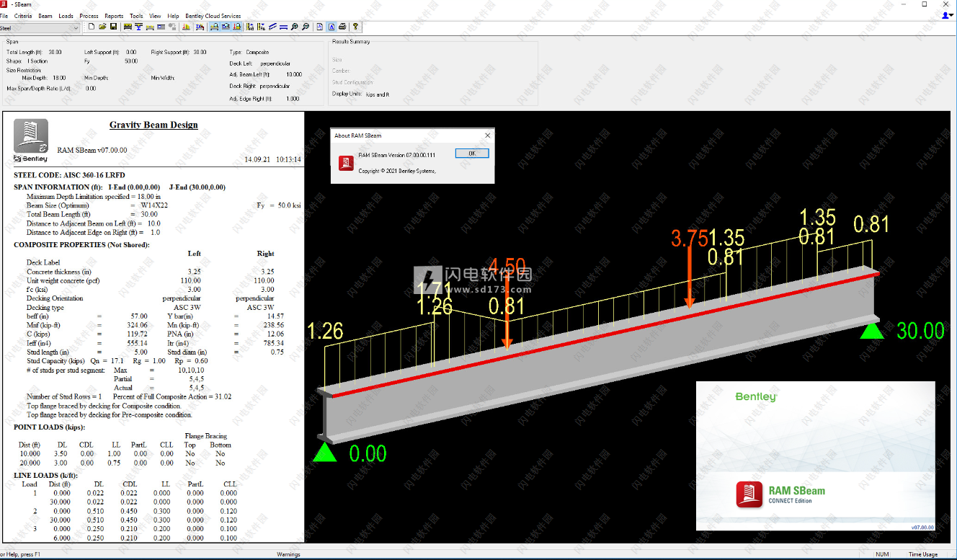
Task: Toggle the highlighted 'A' page view icon
Action: tap(331, 27)
